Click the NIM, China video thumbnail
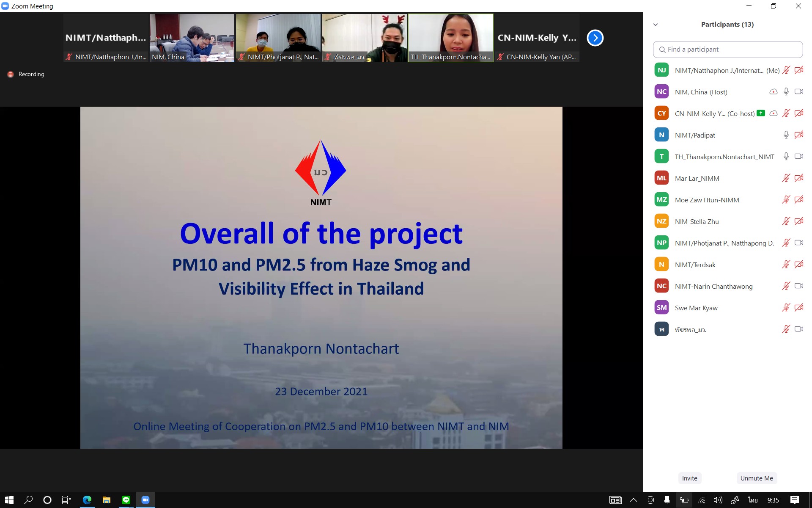Image resolution: width=812 pixels, height=508 pixels. [192, 37]
